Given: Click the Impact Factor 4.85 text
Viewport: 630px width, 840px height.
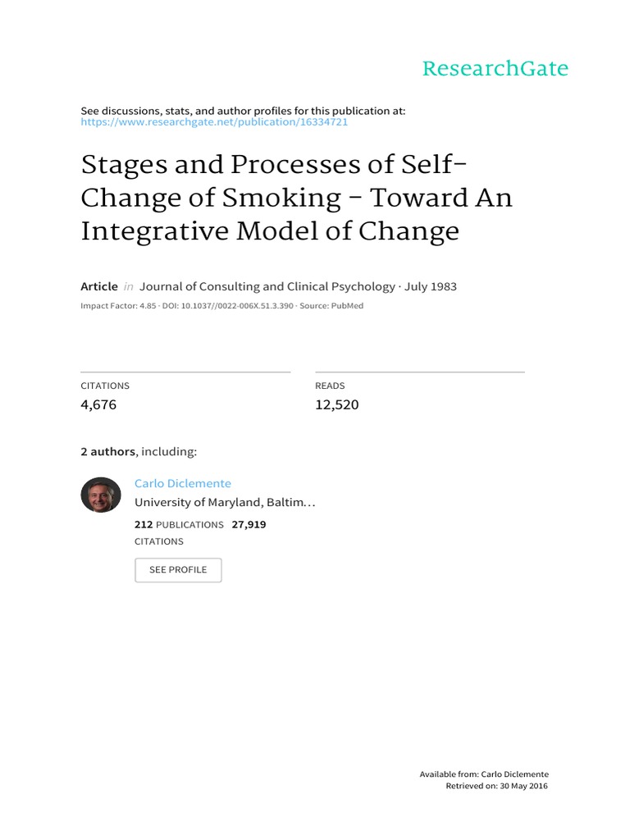Looking at the screenshot, I should pos(118,306).
